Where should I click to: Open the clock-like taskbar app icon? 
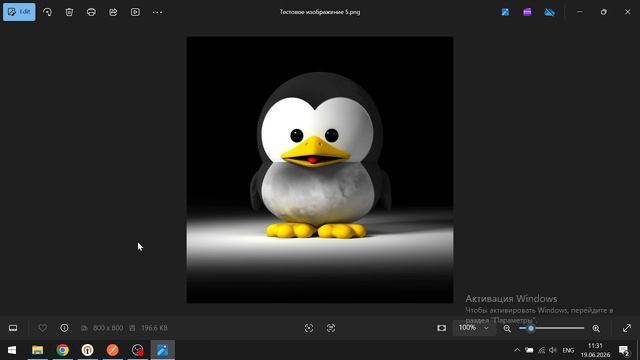138,350
